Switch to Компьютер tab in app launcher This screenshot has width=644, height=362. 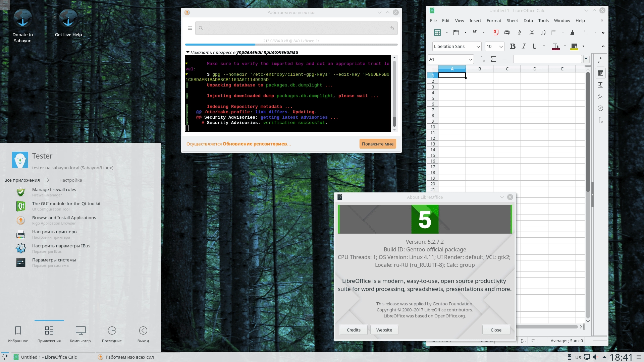pos(80,335)
